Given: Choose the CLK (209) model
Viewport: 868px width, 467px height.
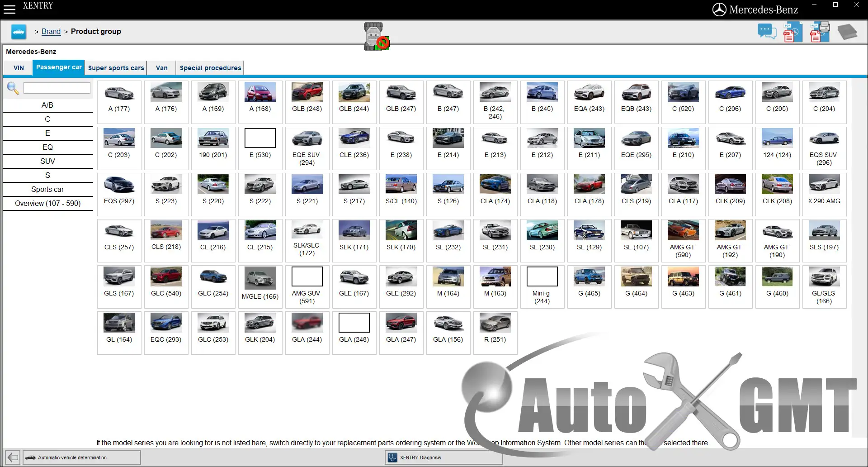Looking at the screenshot, I should coord(731,195).
